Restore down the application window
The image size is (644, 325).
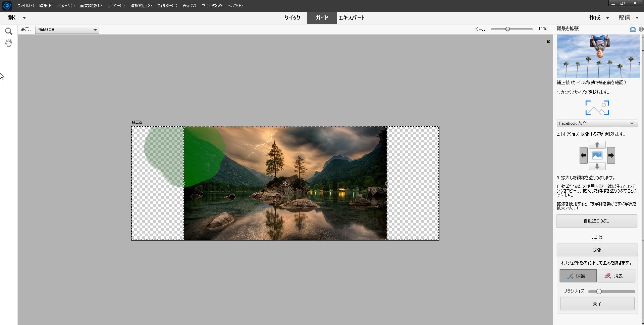(x=623, y=4)
